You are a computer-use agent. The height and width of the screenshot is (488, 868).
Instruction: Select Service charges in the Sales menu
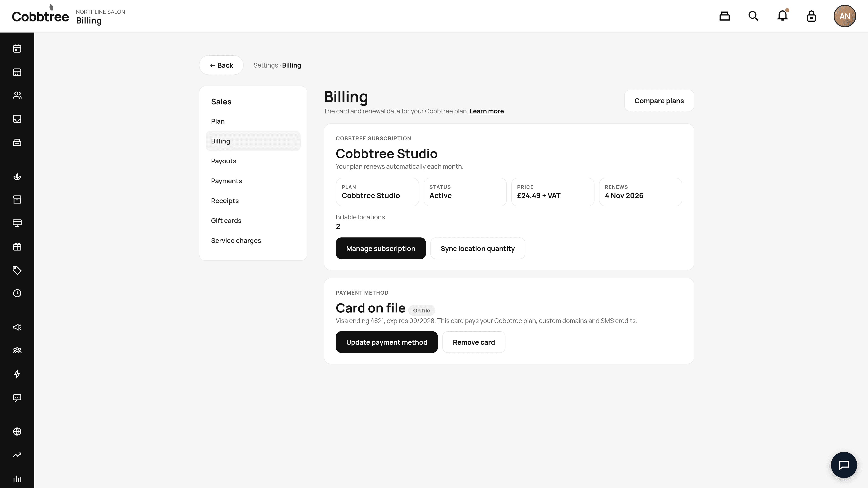tap(253, 240)
